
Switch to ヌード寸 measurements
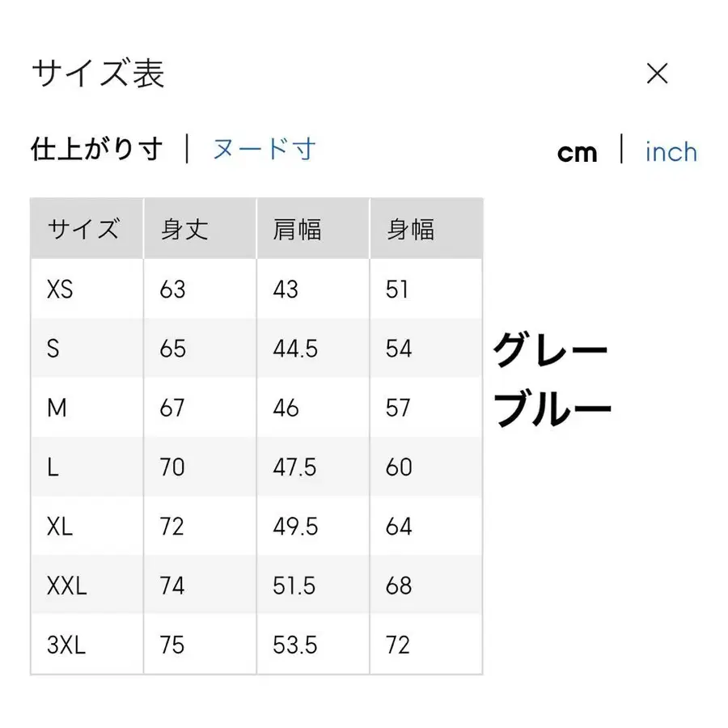coord(262,150)
